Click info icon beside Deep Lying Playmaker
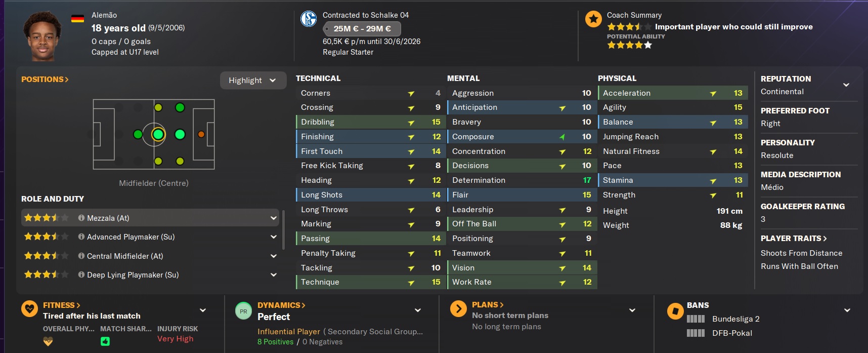Viewport: 868px width, 353px height. [x=81, y=274]
